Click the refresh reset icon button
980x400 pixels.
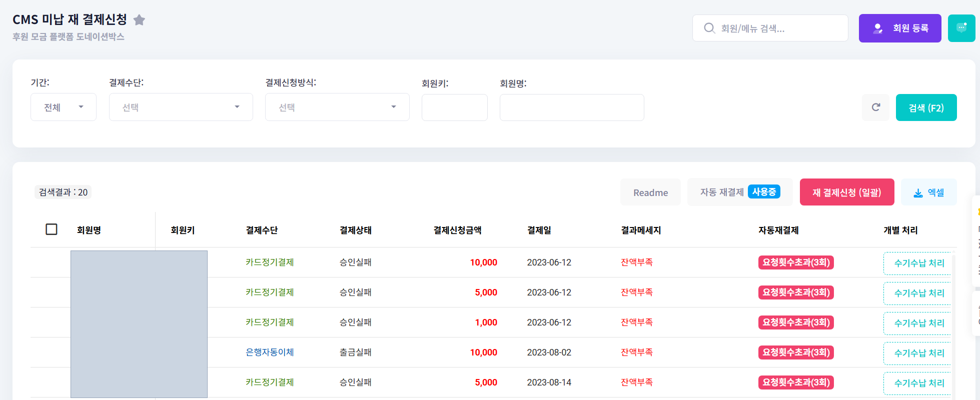click(x=875, y=107)
